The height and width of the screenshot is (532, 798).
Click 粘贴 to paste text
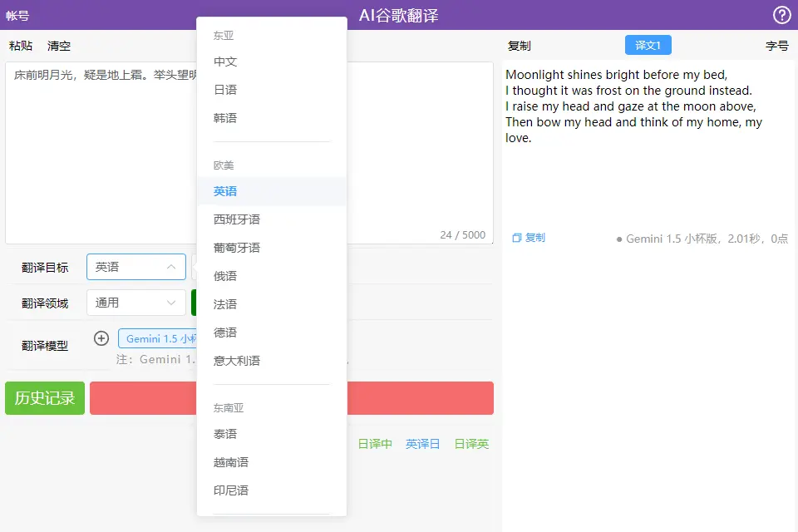[20, 46]
